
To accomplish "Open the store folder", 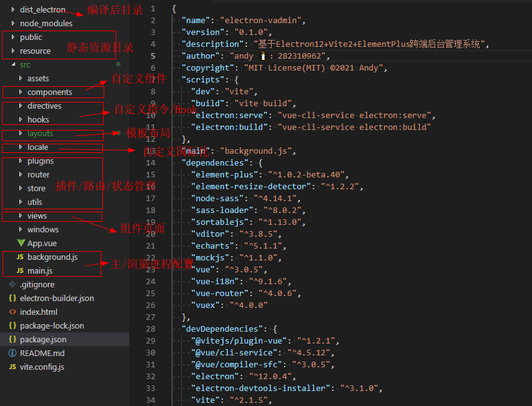I will [36, 189].
